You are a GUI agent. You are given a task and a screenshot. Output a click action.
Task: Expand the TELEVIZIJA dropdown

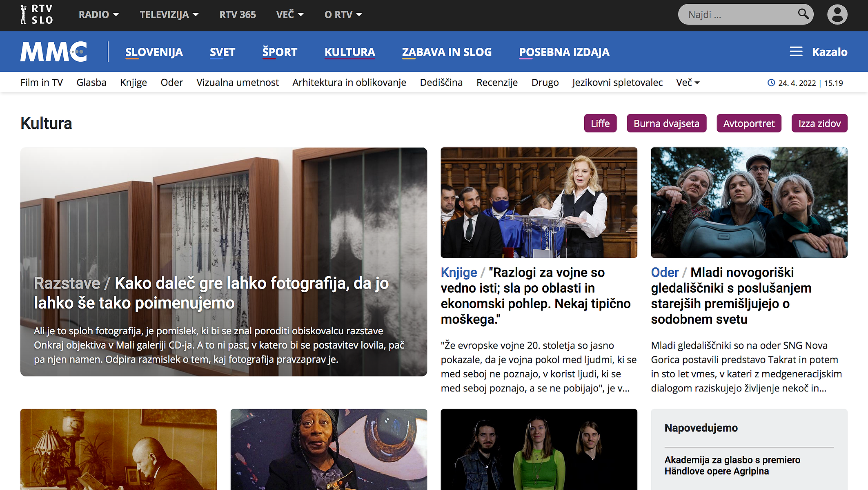coord(169,14)
